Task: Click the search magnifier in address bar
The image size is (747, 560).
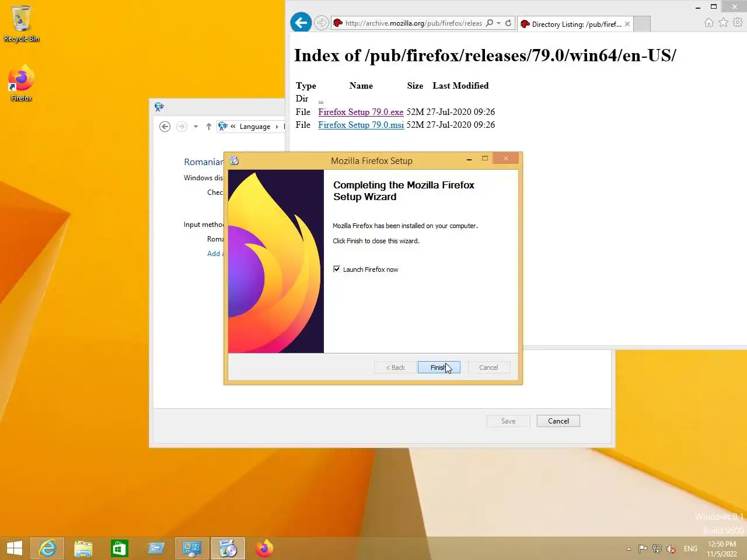Action: (x=490, y=23)
